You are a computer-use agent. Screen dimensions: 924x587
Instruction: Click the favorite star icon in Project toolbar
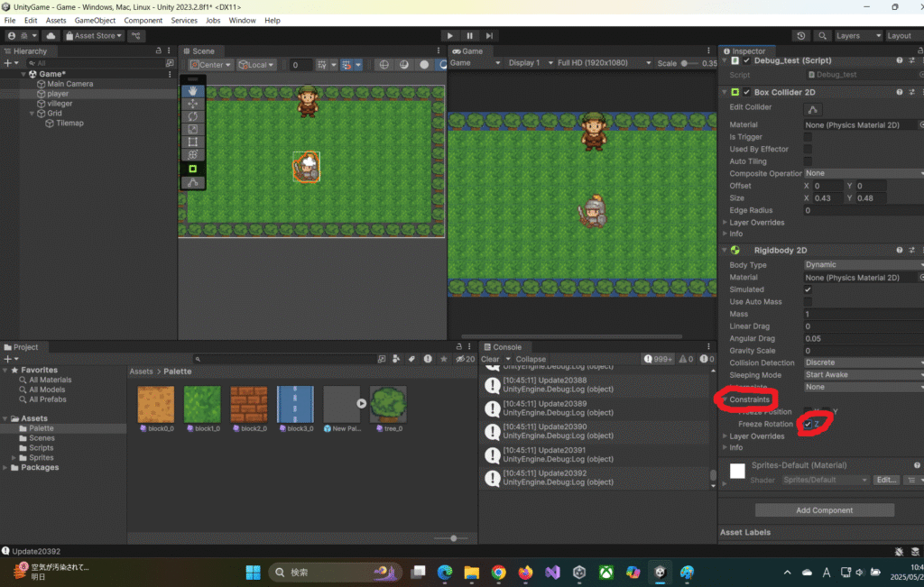[444, 359]
